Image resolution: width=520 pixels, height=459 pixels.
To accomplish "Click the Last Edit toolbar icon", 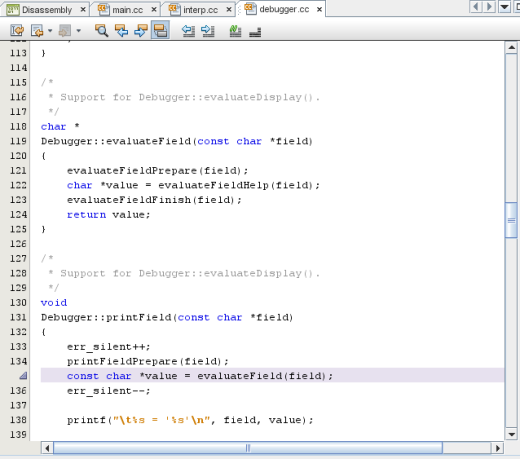I will tap(17, 31).
